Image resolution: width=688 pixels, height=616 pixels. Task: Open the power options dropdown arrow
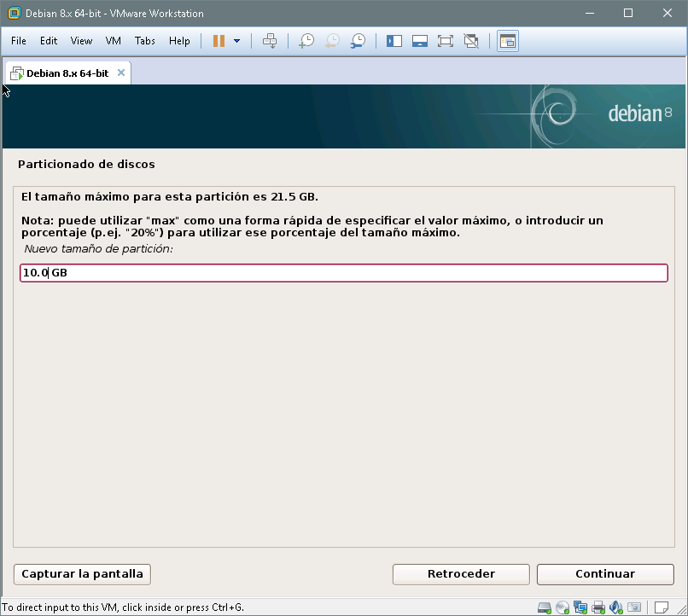click(237, 41)
